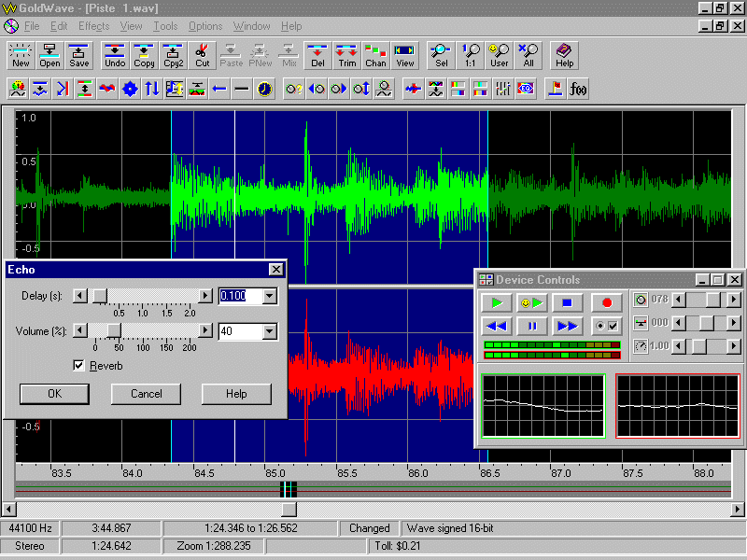This screenshot has width=747, height=560.
Task: Click the Volume value field showing 40
Action: point(241,331)
